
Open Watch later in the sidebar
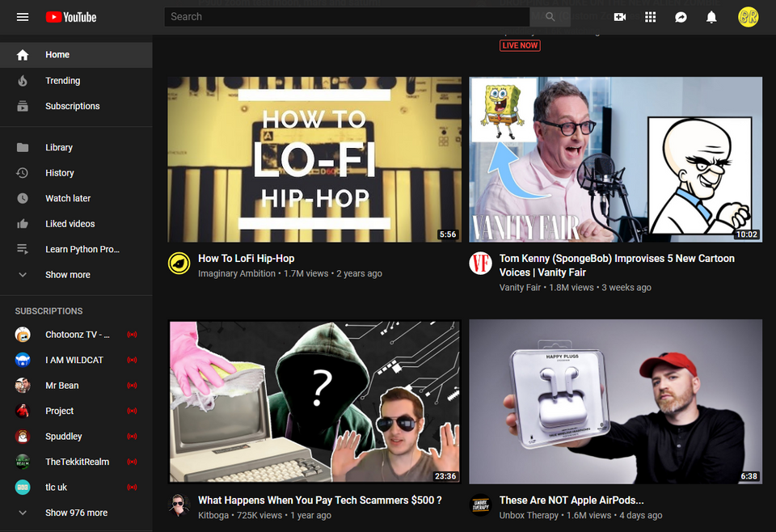76,198
